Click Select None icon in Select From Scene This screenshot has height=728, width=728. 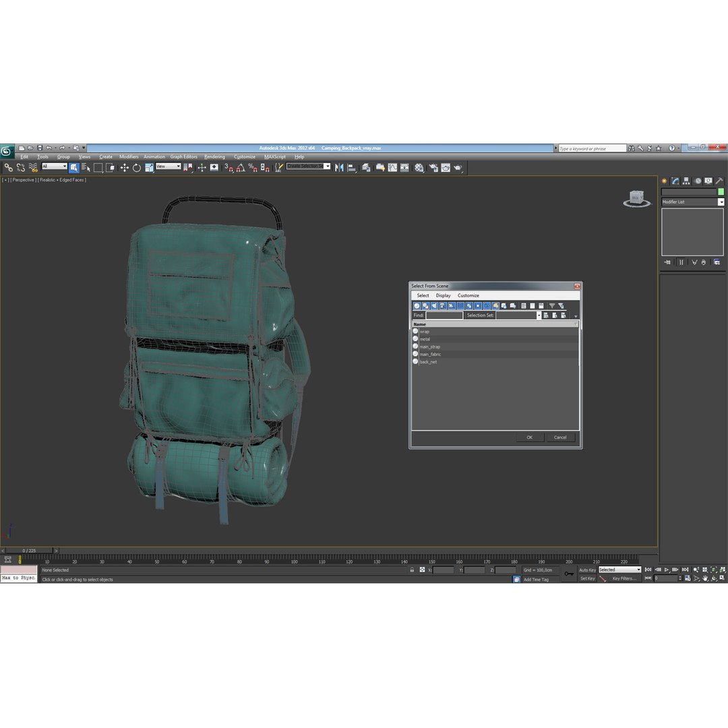coord(533,305)
